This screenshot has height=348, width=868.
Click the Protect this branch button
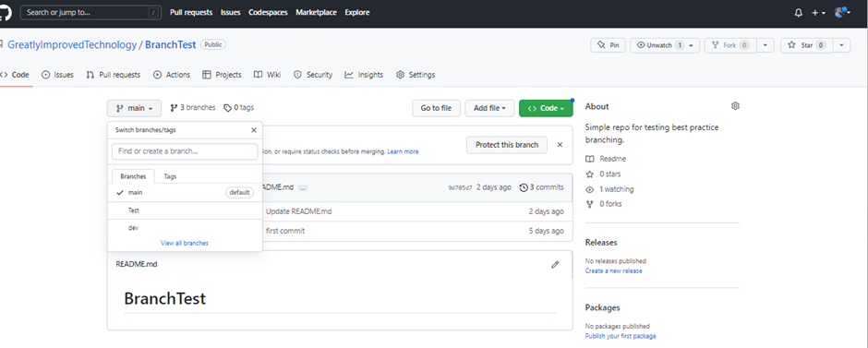(507, 145)
